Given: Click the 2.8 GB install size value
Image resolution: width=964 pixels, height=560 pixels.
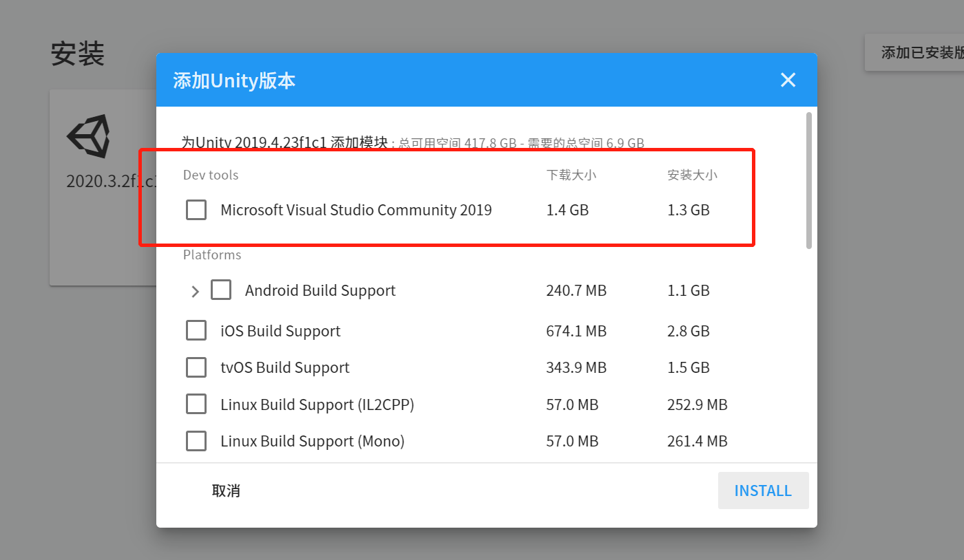Looking at the screenshot, I should click(x=689, y=331).
